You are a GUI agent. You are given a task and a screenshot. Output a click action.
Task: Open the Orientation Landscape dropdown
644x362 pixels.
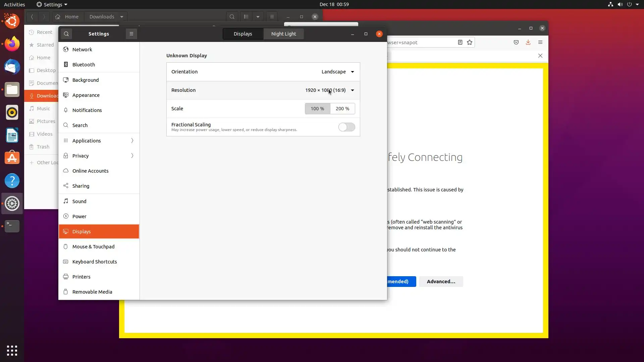pos(337,72)
